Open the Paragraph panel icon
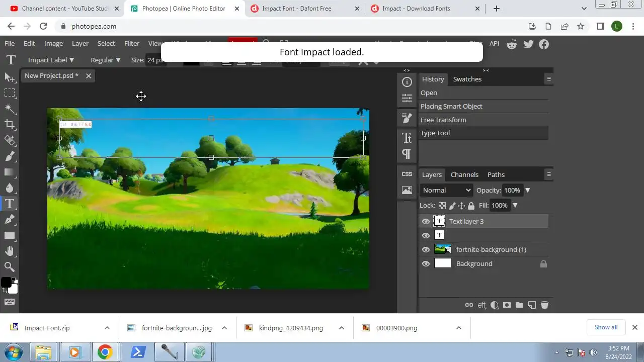644x362 pixels. tap(407, 153)
